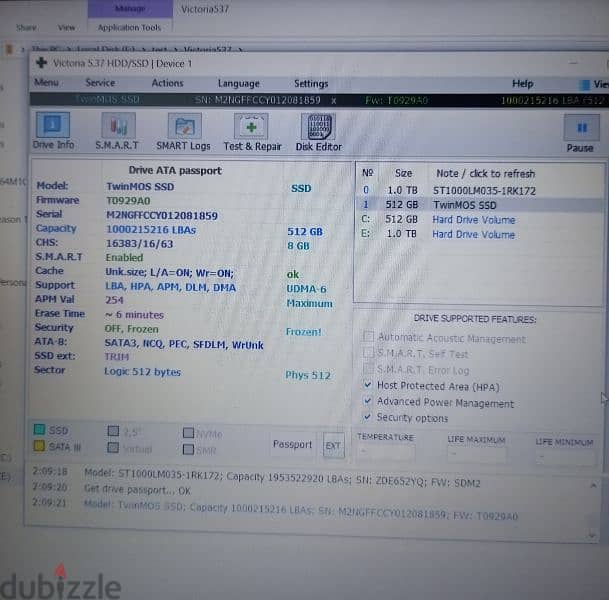Open the Service menu

point(100,83)
